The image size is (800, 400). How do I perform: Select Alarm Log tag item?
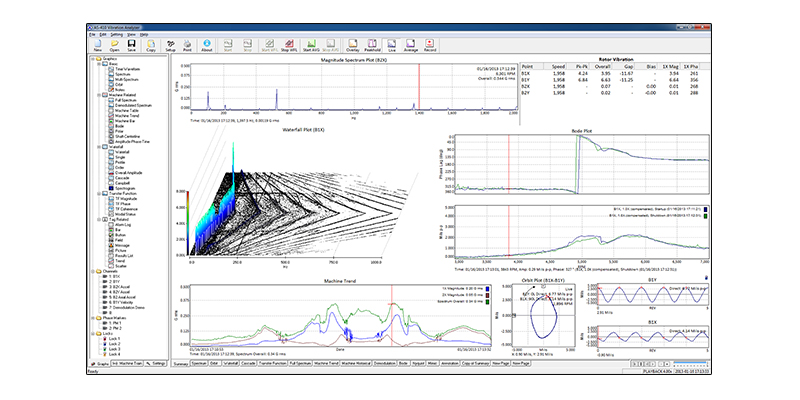(123, 224)
